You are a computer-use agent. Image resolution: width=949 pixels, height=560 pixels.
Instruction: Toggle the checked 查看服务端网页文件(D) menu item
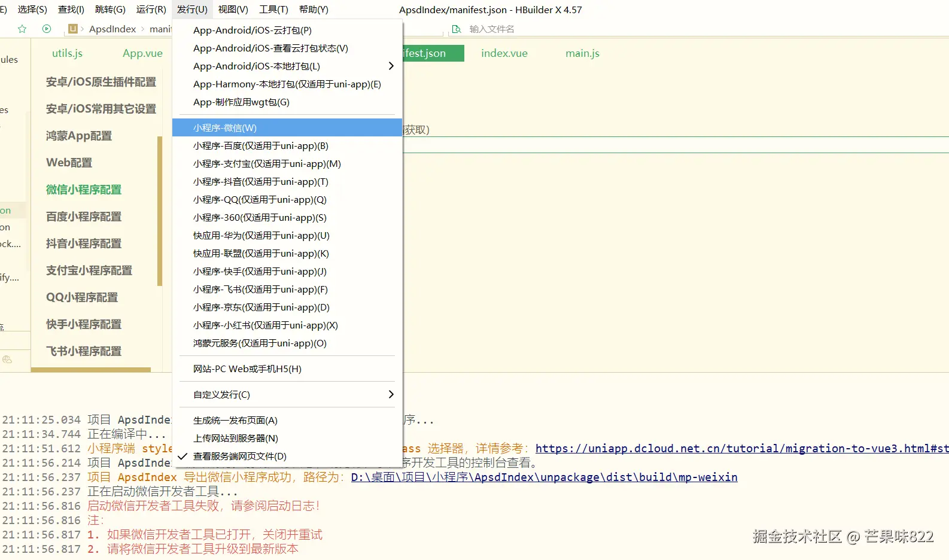point(287,456)
